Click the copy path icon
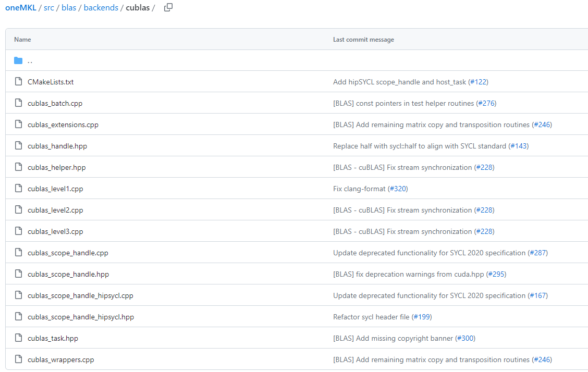The image size is (588, 372). 168,8
